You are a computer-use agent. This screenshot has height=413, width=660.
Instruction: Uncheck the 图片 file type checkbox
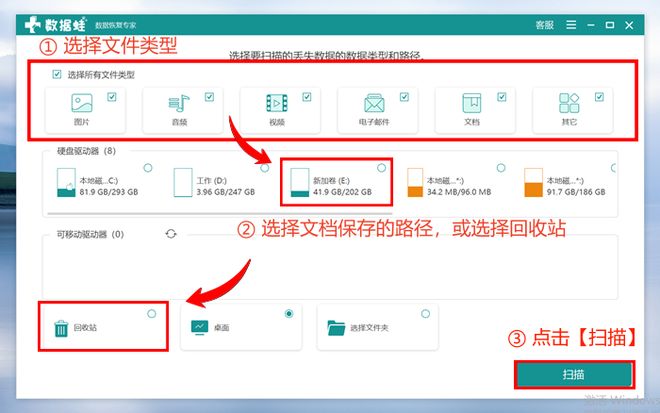(112, 97)
